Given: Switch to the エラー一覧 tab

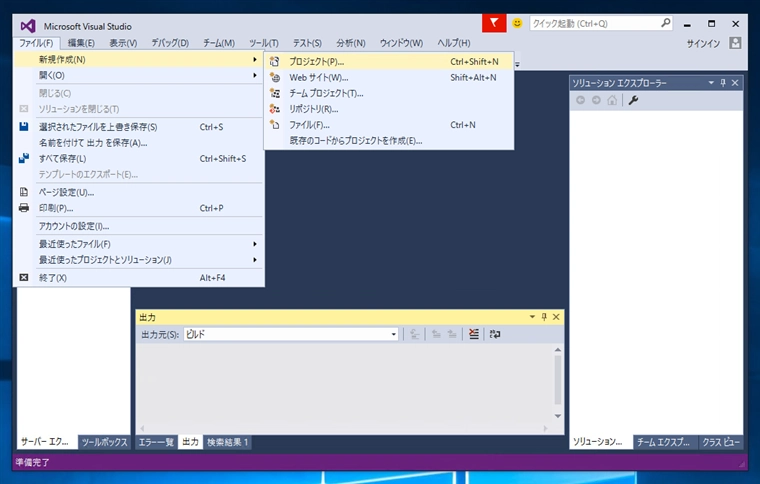Looking at the screenshot, I should point(156,442).
